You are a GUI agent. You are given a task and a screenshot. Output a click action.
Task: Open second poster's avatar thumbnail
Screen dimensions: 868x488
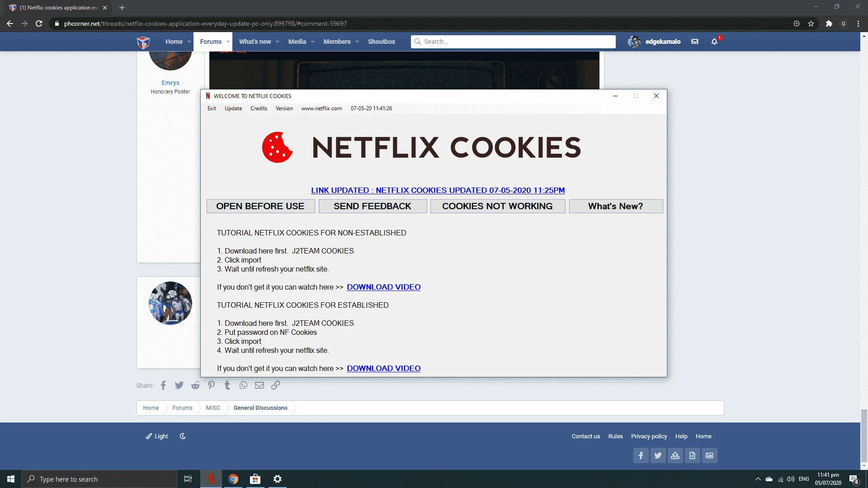(x=170, y=303)
